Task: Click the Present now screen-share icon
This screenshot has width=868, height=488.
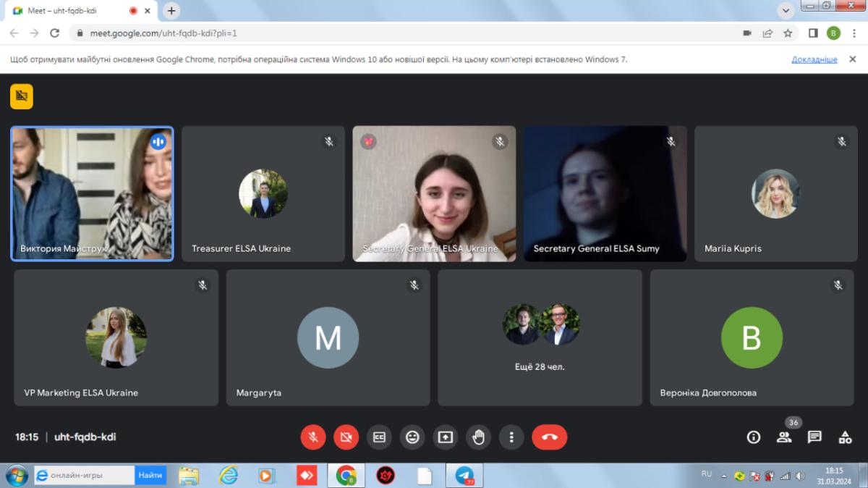Action: [446, 437]
